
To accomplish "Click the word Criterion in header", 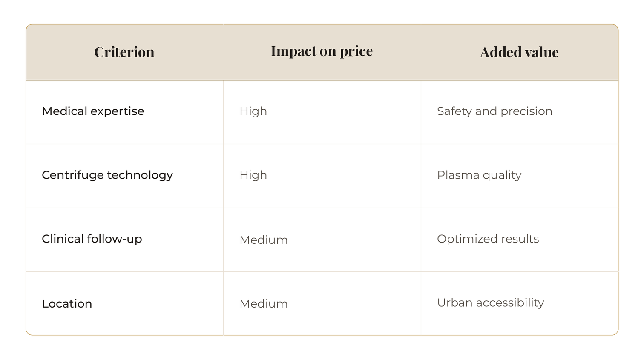I will click(x=124, y=52).
